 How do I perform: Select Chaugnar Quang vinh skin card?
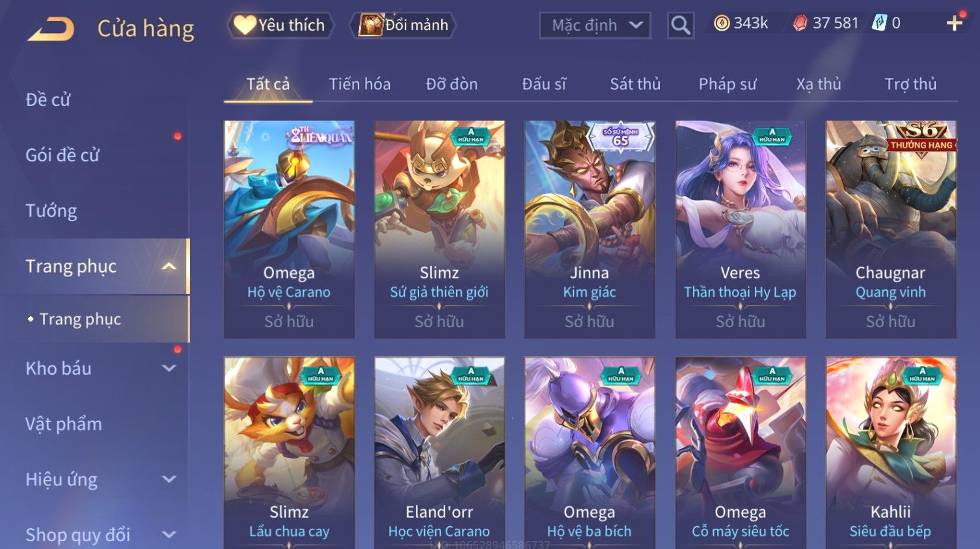(891, 229)
